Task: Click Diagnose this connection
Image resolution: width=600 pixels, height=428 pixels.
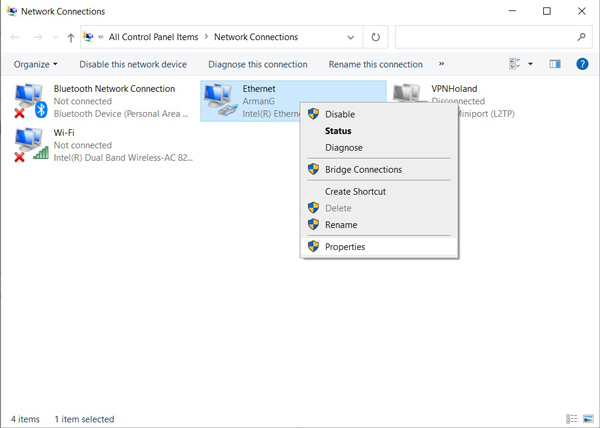Action: click(258, 64)
